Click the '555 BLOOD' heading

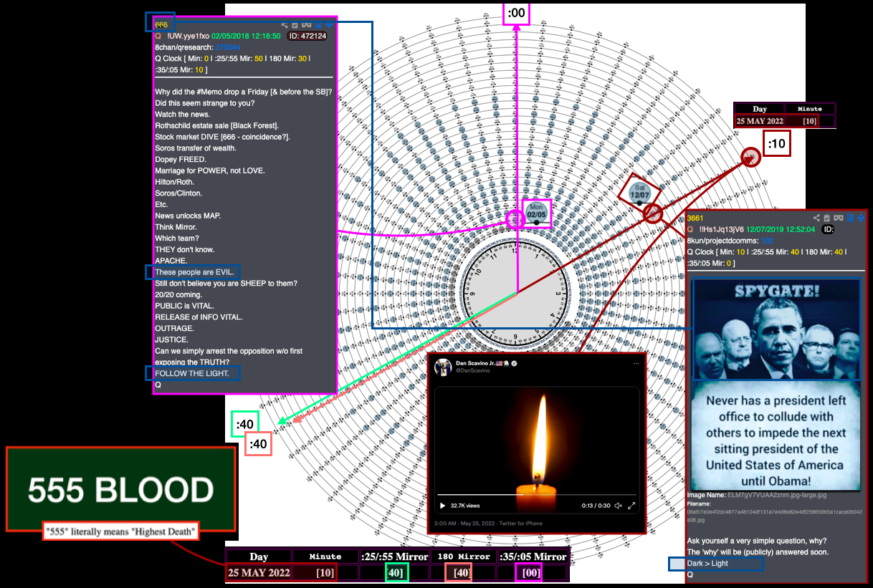point(121,489)
